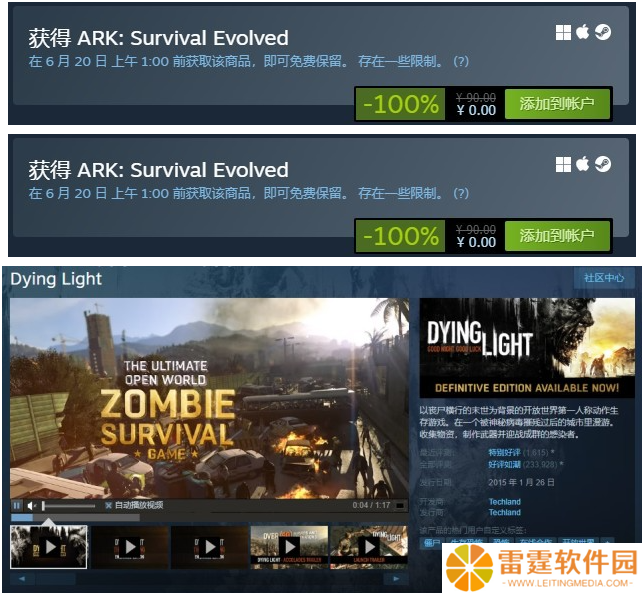Image resolution: width=642 pixels, height=593 pixels.
Task: Click second 添加到帐户 button
Action: (557, 236)
